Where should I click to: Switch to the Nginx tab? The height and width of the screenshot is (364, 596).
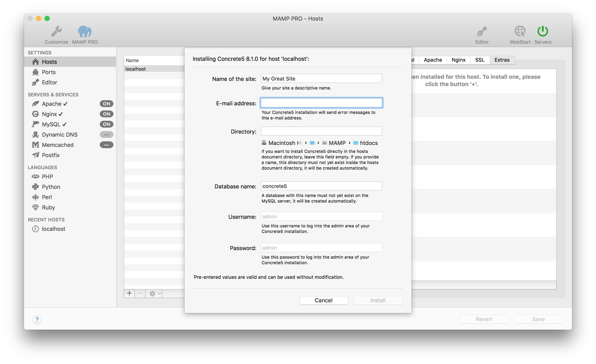[x=458, y=60]
